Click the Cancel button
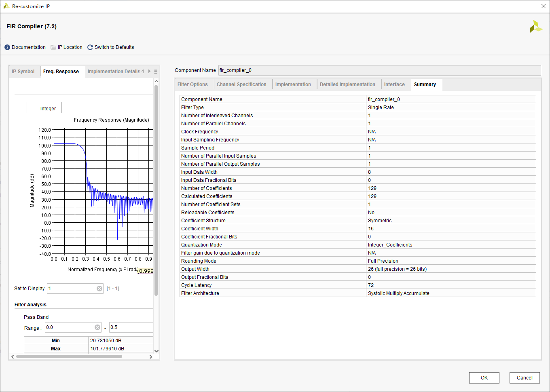Viewport: 550px width, 392px height. point(525,378)
